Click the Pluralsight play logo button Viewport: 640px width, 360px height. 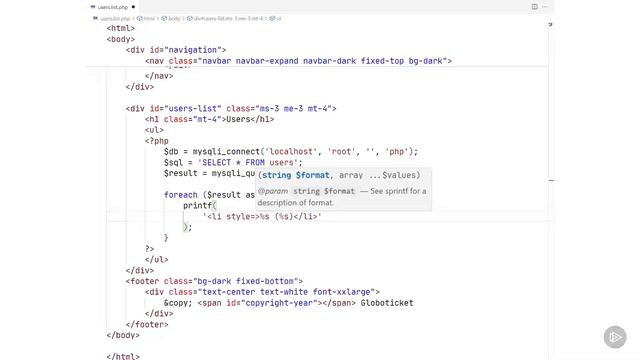click(x=615, y=337)
